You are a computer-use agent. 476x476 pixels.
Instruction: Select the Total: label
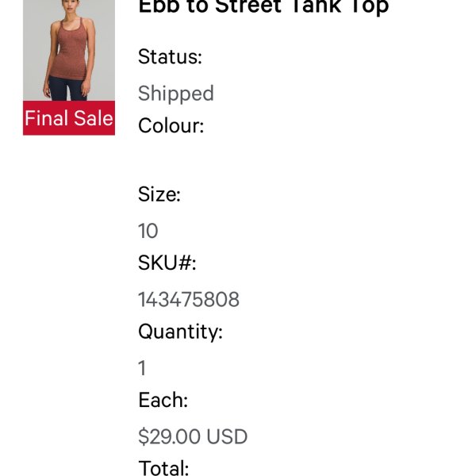(x=163, y=468)
